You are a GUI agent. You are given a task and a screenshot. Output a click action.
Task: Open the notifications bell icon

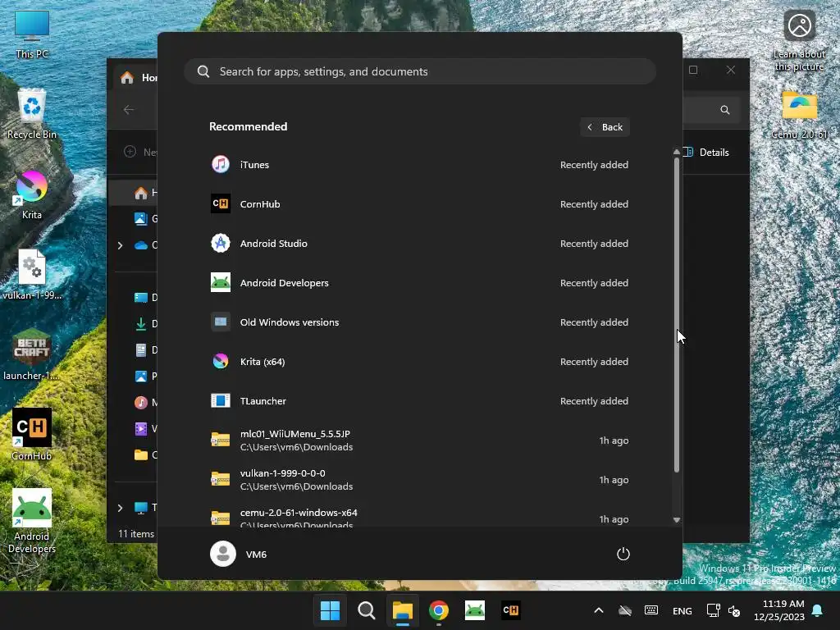818,610
